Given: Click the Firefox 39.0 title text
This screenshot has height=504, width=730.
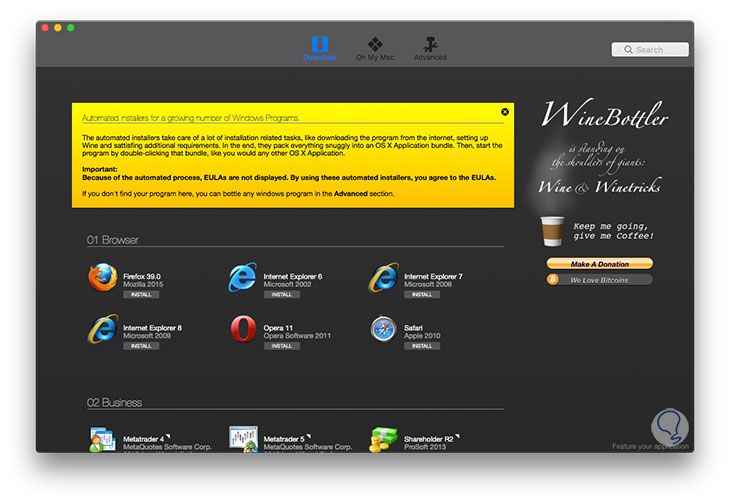Looking at the screenshot, I should click(142, 276).
